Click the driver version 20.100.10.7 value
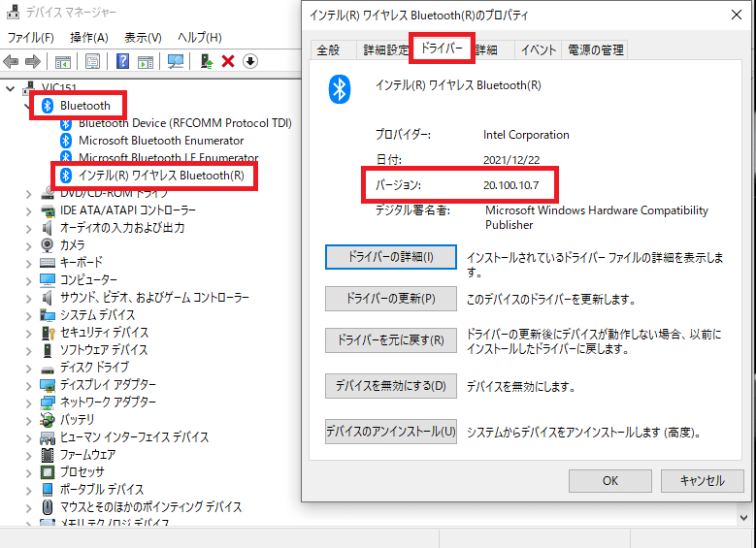756x548 pixels. click(x=511, y=185)
